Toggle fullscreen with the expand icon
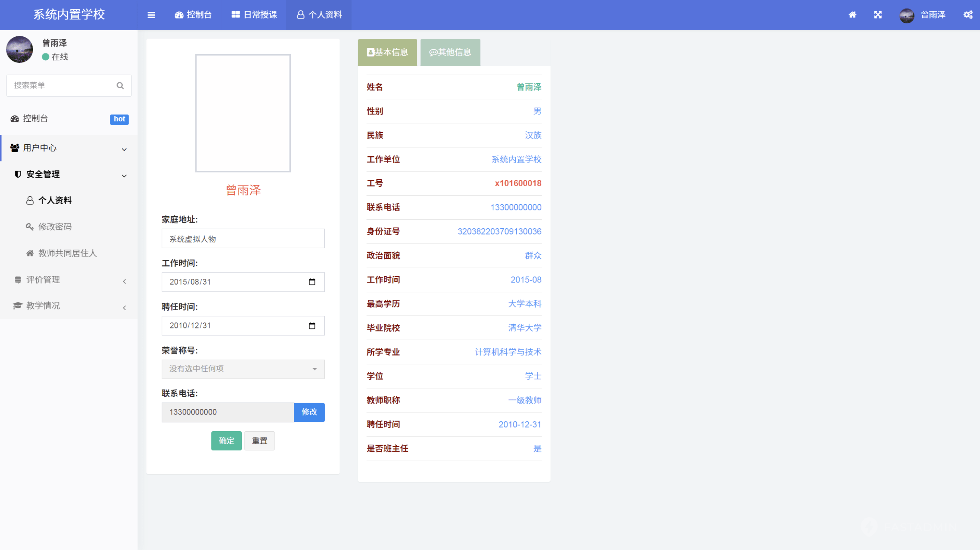 pyautogui.click(x=878, y=14)
